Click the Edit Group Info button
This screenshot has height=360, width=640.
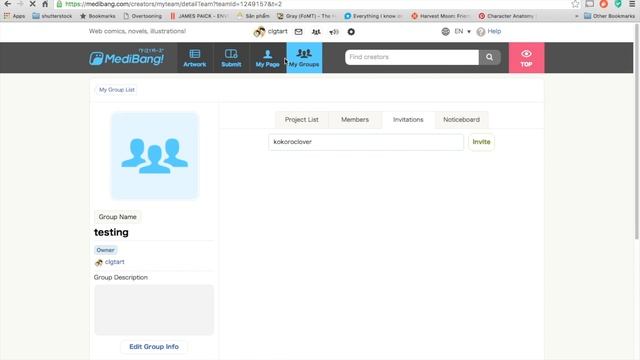(x=154, y=347)
